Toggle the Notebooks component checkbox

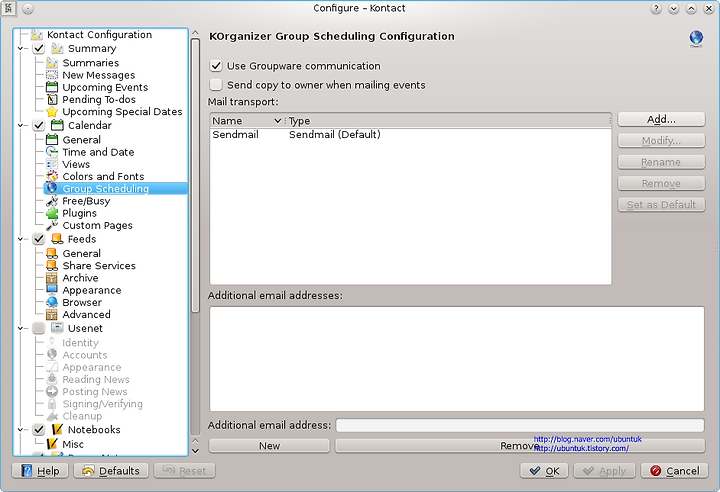[x=39, y=430]
